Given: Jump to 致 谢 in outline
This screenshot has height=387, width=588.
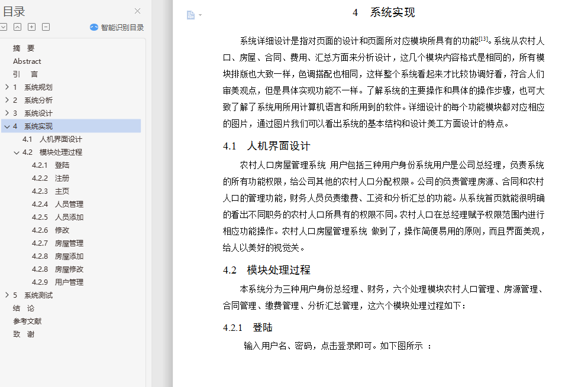Looking at the screenshot, I should [x=24, y=334].
